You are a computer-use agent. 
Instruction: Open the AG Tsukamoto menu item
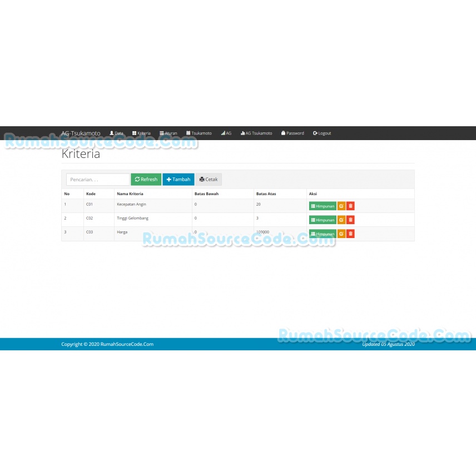pyautogui.click(x=256, y=133)
